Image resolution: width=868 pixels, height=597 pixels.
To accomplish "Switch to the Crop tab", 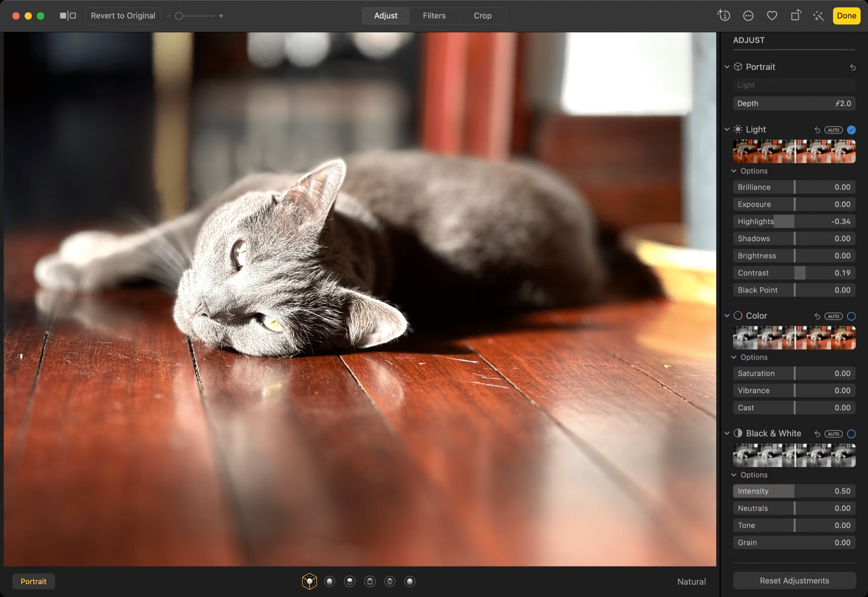I will point(482,16).
